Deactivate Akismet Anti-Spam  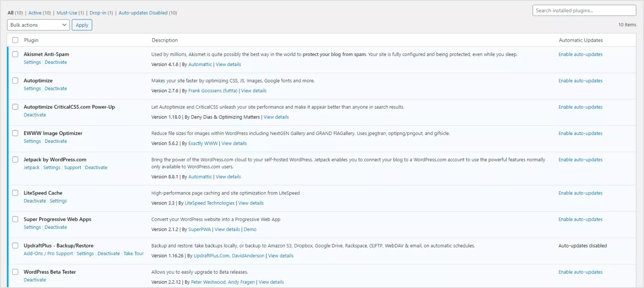pos(56,62)
